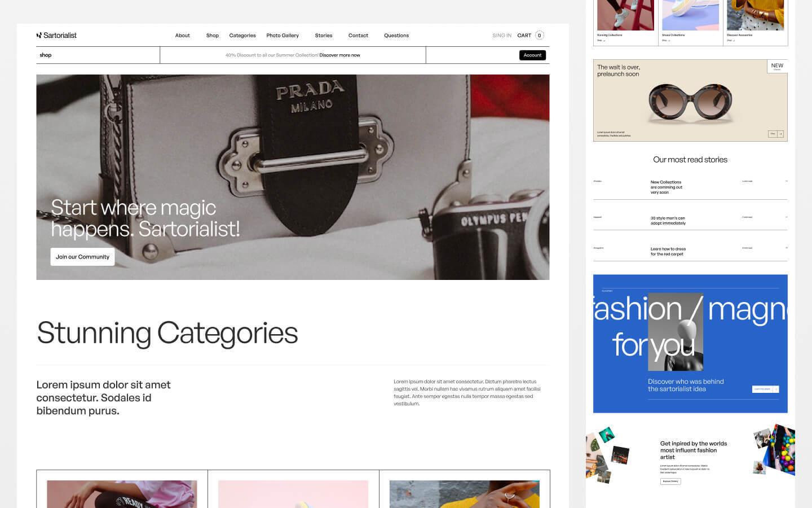Click 'Discover more now' in the discount banner
812x508 pixels.
340,55
